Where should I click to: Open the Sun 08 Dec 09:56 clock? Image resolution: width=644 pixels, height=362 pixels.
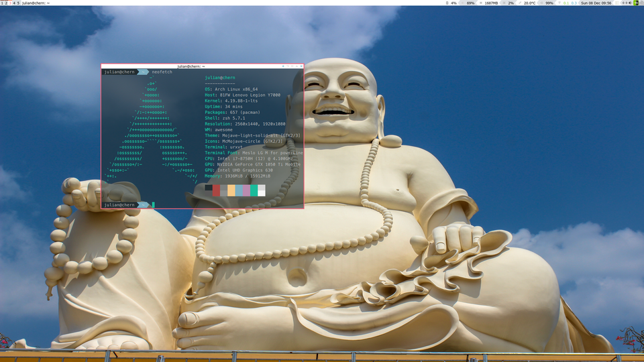click(596, 3)
